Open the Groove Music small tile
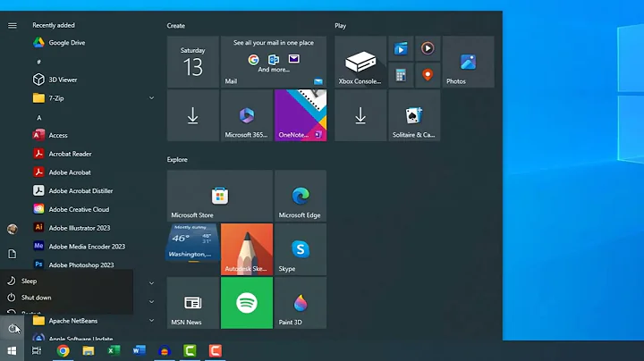644x361 pixels. (x=428, y=49)
